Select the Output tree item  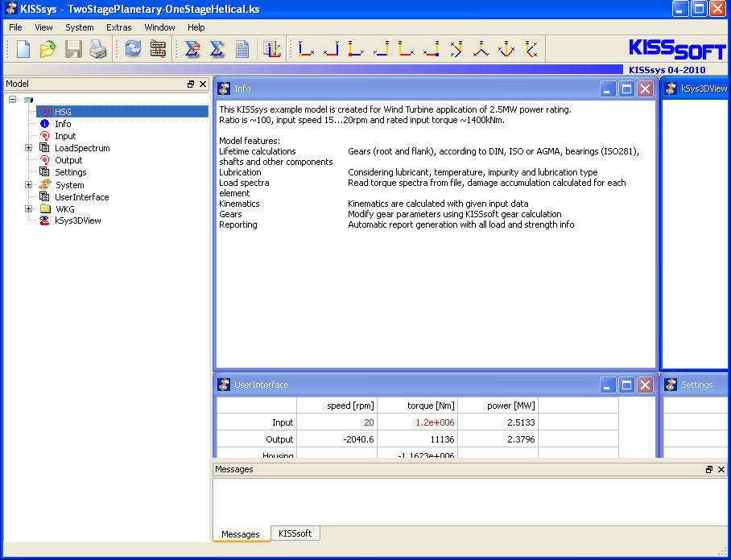[x=68, y=160]
